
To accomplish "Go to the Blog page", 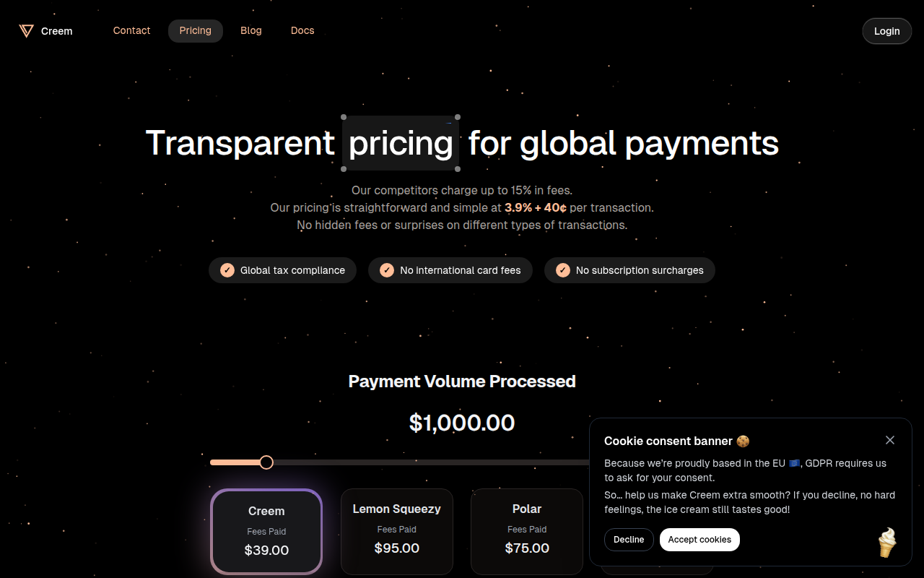I will [x=251, y=30].
